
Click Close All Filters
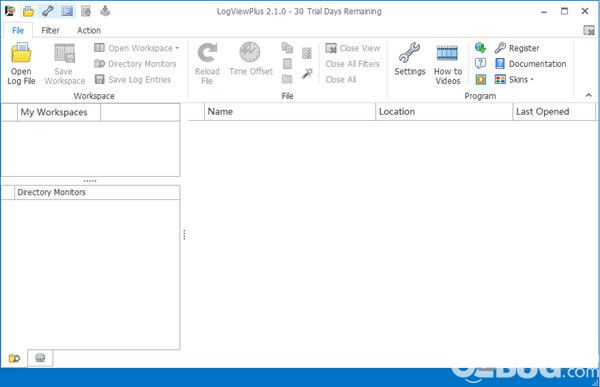(x=353, y=64)
